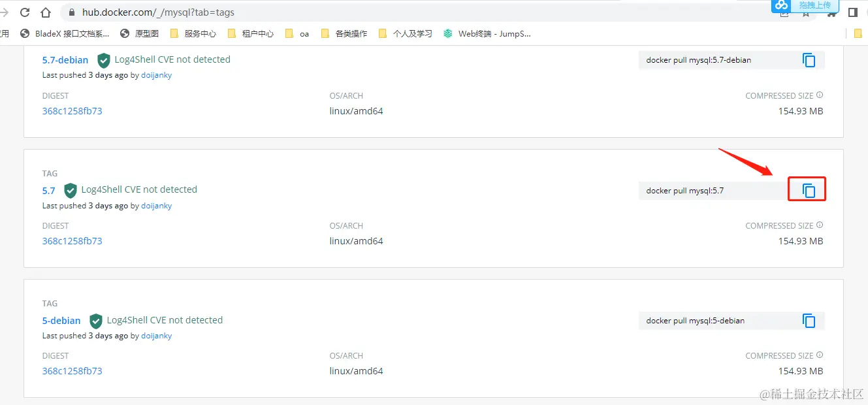Image resolution: width=868 pixels, height=405 pixels.
Task: Click linux/amd64 in the 5.7-debian card
Action: [357, 111]
